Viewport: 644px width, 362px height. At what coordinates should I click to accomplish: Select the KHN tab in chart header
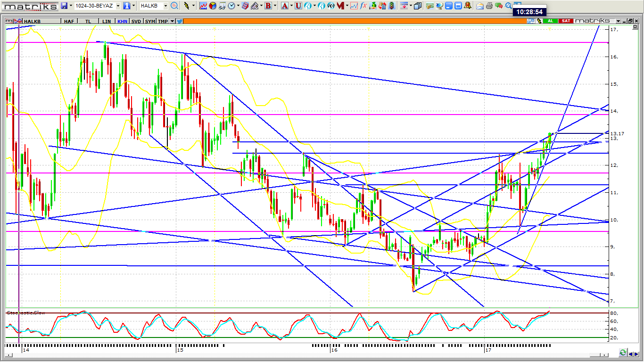[122, 21]
